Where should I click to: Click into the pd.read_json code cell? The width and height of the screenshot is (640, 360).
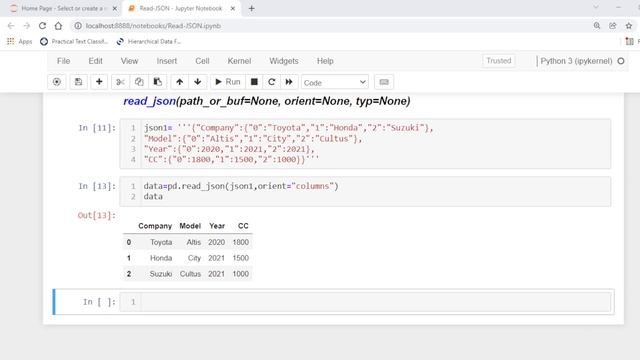click(x=365, y=191)
